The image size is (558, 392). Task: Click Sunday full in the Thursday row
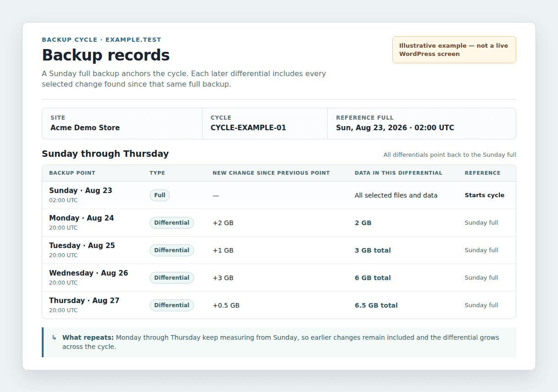(x=481, y=305)
